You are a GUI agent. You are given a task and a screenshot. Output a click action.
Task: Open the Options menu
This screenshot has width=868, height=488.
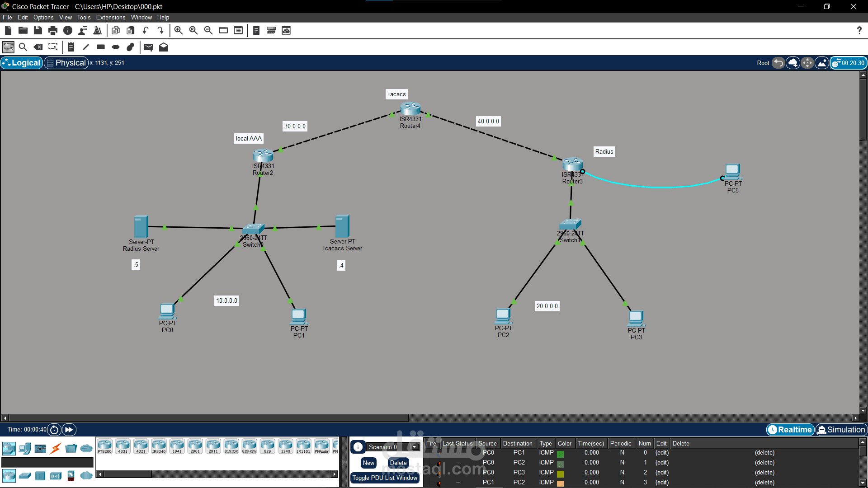click(43, 17)
